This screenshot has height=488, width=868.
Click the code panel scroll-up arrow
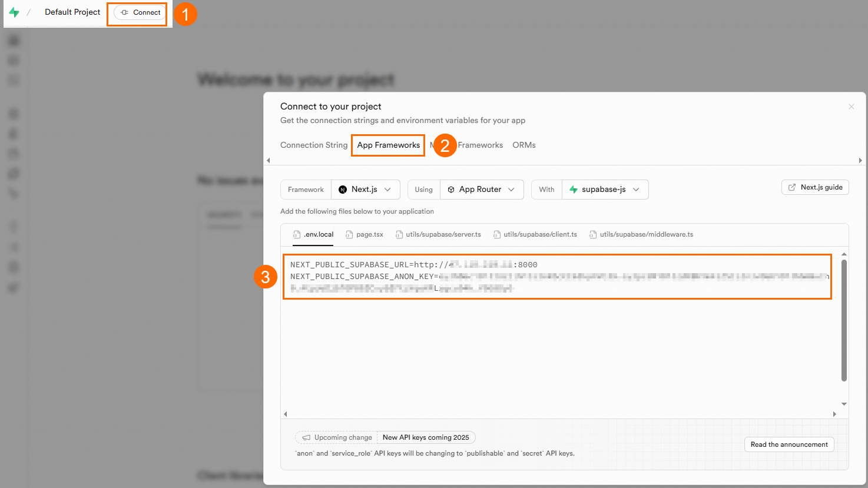coord(844,254)
